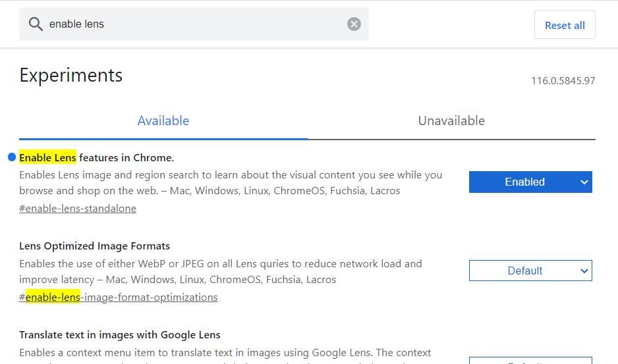
Task: Follow the #enable-lens-standalone link
Action: pos(78,209)
